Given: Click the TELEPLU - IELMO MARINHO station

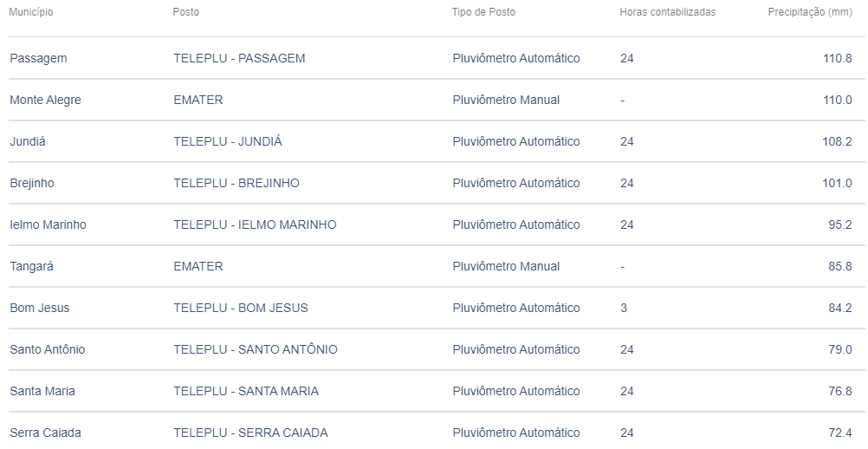Looking at the screenshot, I should coord(255,224).
